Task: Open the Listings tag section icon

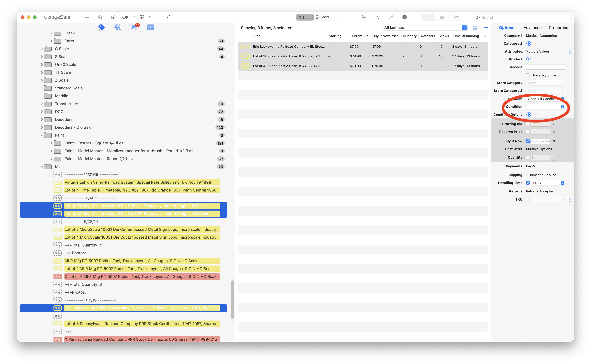Action: click(101, 27)
